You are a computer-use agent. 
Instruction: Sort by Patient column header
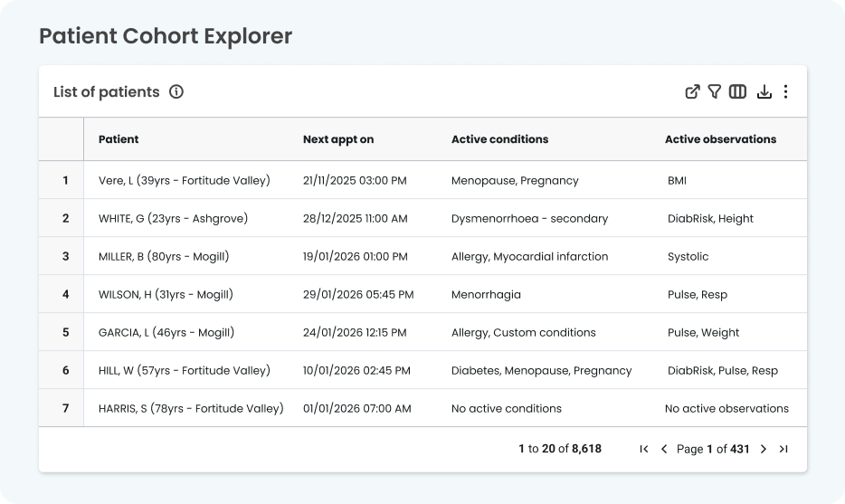point(119,139)
